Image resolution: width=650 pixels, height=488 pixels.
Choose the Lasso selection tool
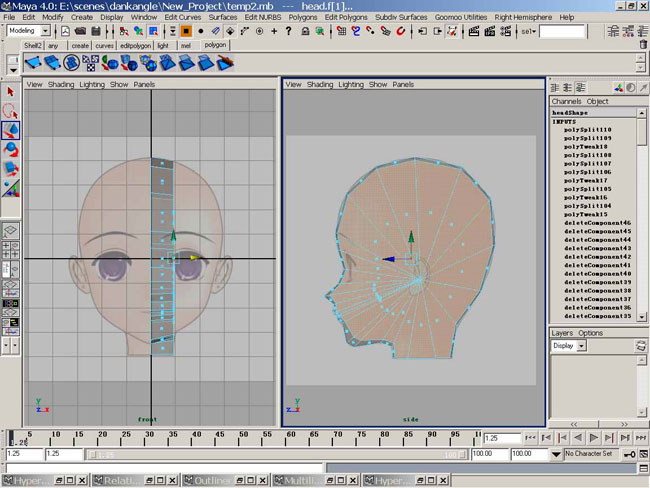10,111
